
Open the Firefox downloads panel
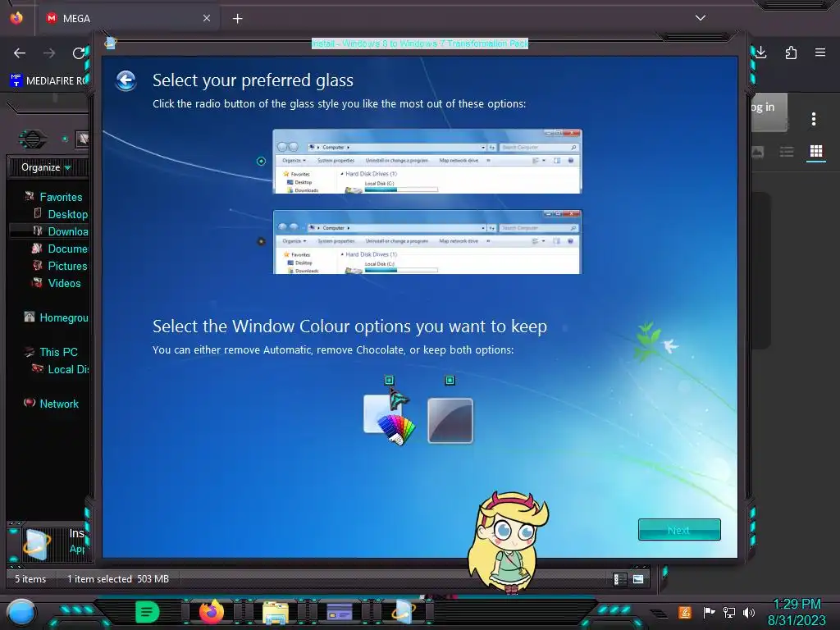(760, 52)
